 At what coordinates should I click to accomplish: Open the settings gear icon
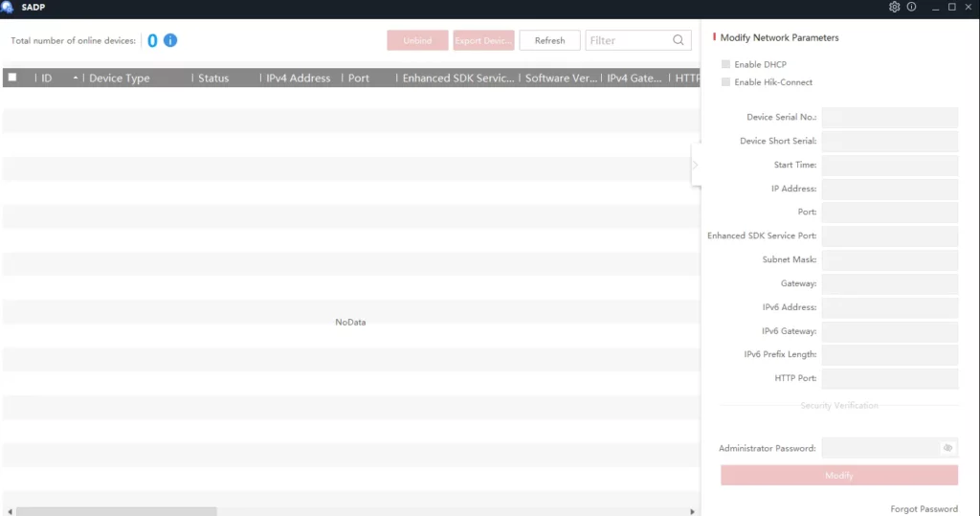[895, 7]
